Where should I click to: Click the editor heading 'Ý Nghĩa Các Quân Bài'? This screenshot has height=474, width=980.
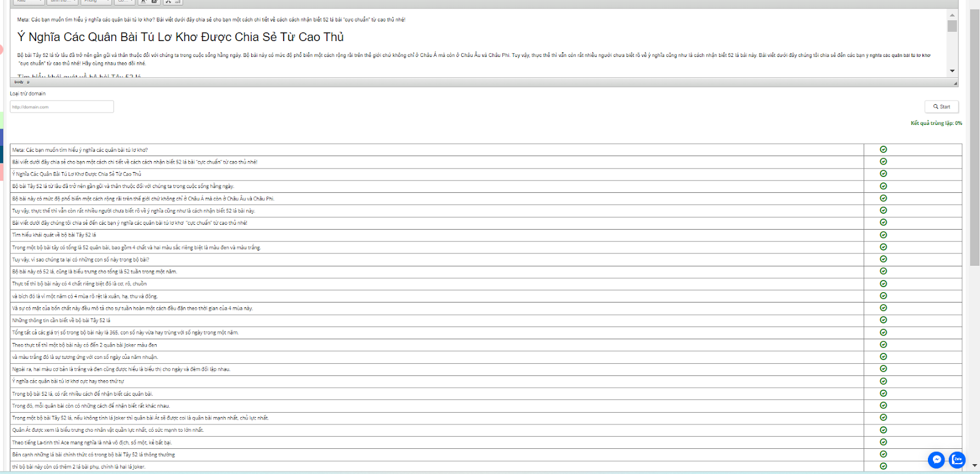[x=180, y=37]
